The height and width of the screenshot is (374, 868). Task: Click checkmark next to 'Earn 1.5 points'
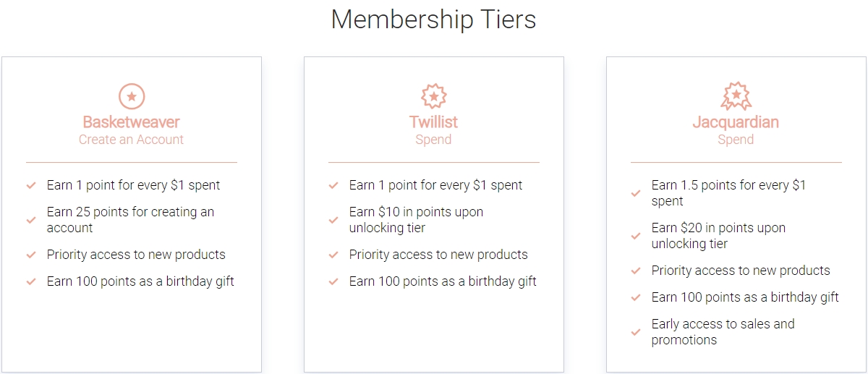click(x=636, y=193)
